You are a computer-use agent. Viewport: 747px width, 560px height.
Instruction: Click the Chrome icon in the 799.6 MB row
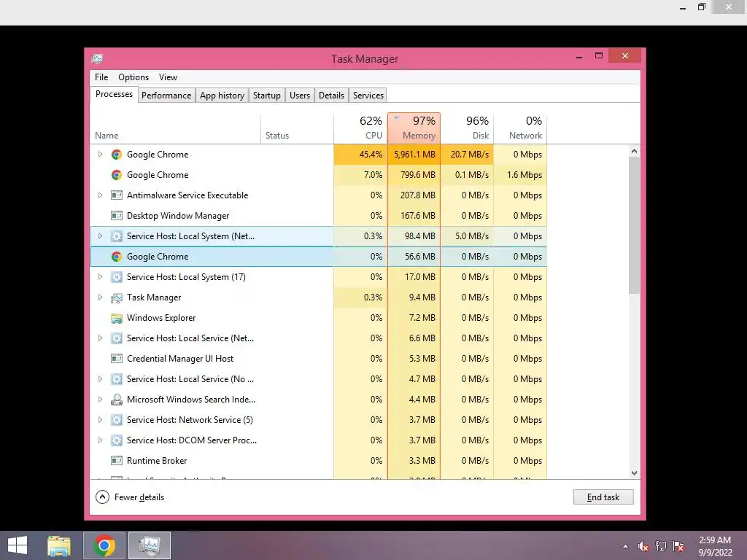point(117,175)
